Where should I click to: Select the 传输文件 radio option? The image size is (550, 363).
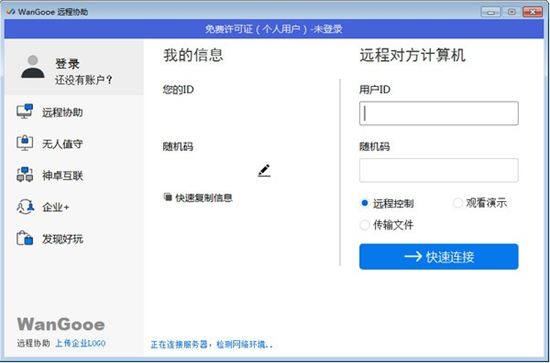point(364,225)
